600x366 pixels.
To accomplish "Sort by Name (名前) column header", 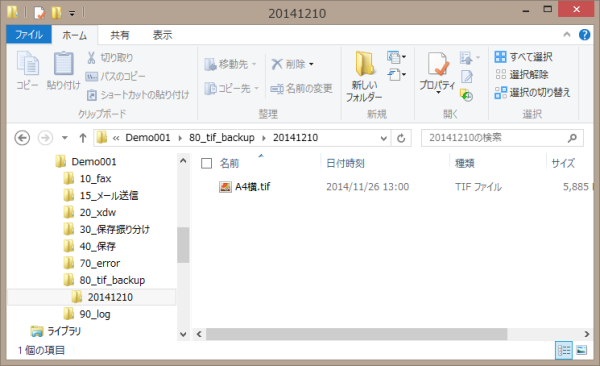I will coord(229,163).
